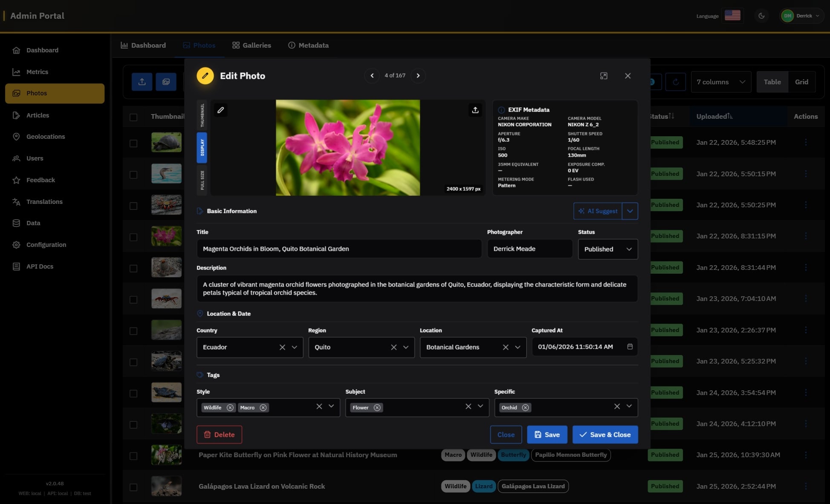This screenshot has width=830, height=504.
Task: Go to previous photo in Edit Photo dialog
Action: tap(372, 76)
